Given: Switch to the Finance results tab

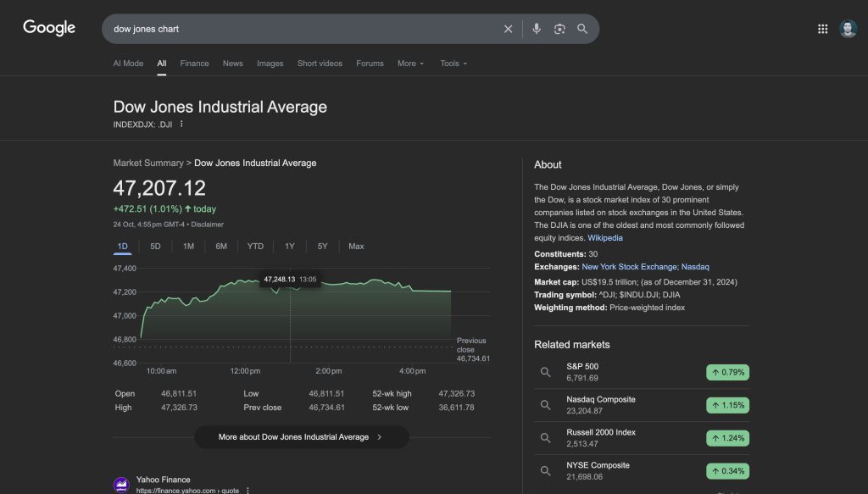Looking at the screenshot, I should [x=194, y=63].
